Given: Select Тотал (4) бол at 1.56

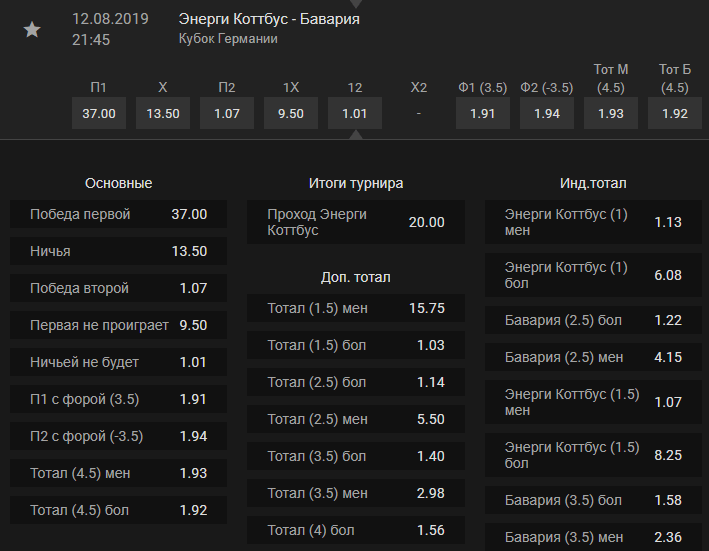Looking at the screenshot, I should (356, 531).
